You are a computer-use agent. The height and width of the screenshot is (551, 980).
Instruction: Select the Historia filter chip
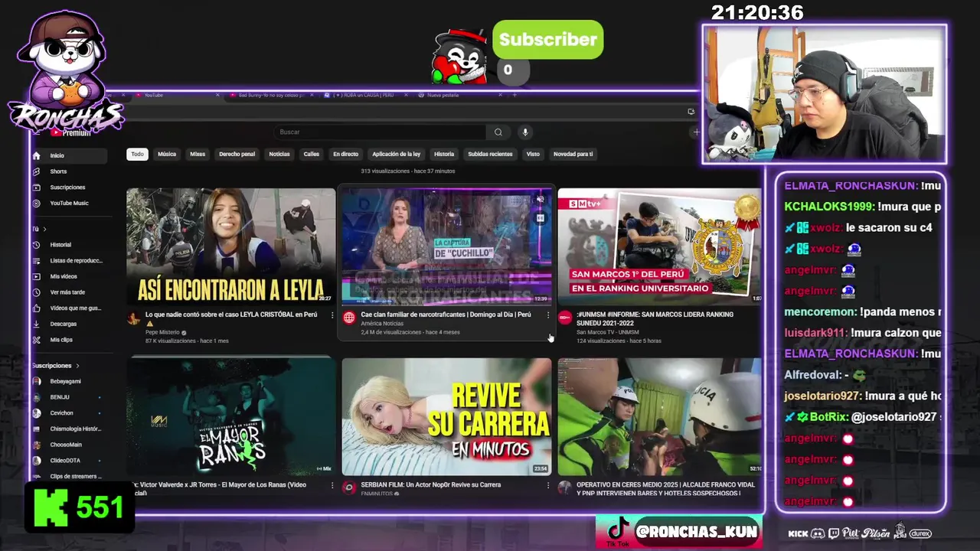(444, 154)
